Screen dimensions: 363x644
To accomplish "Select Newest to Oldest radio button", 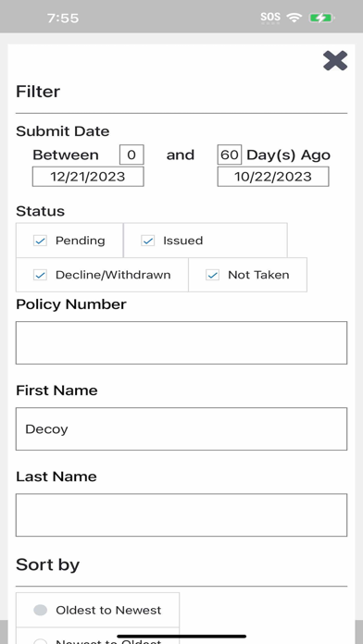I will [x=41, y=641].
